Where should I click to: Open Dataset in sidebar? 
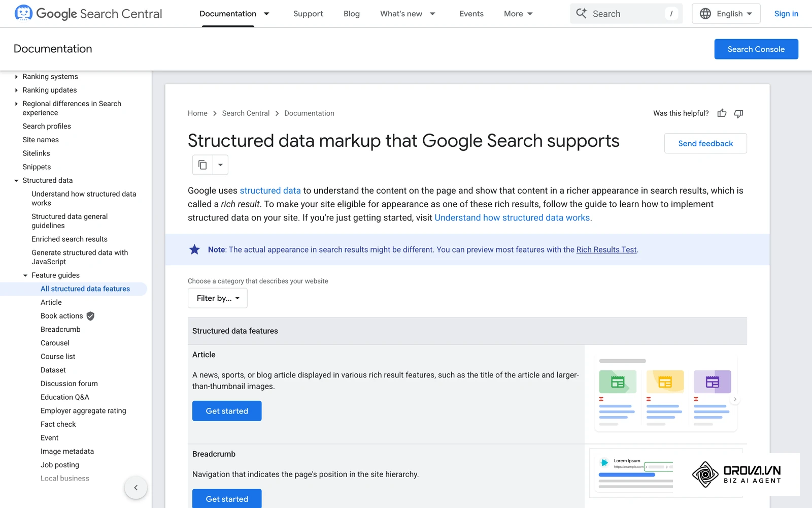click(53, 370)
